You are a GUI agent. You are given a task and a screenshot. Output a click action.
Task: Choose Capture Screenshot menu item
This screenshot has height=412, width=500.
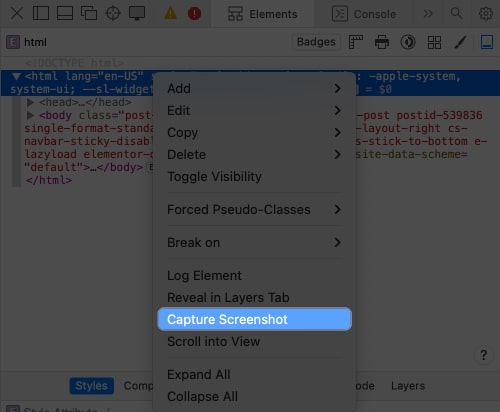coord(254,319)
